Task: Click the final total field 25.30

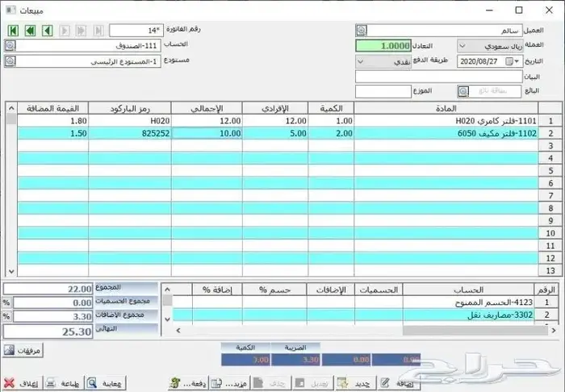Action: pos(48,332)
